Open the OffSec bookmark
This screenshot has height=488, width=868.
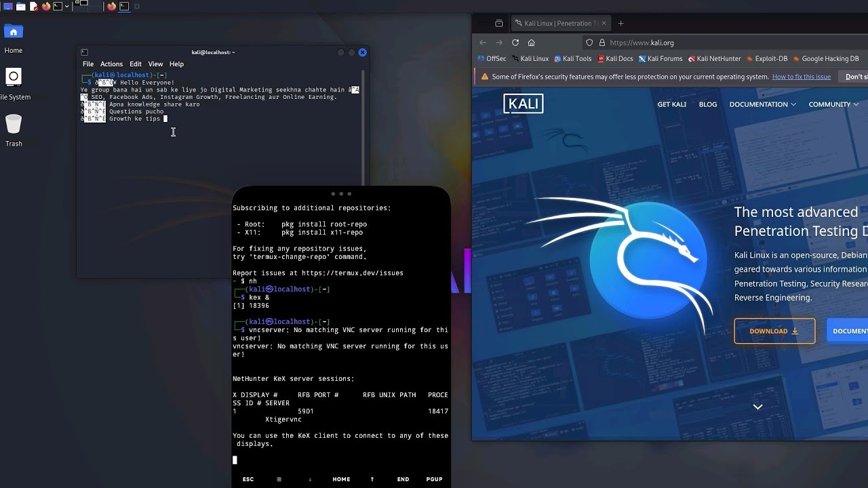pos(492,58)
